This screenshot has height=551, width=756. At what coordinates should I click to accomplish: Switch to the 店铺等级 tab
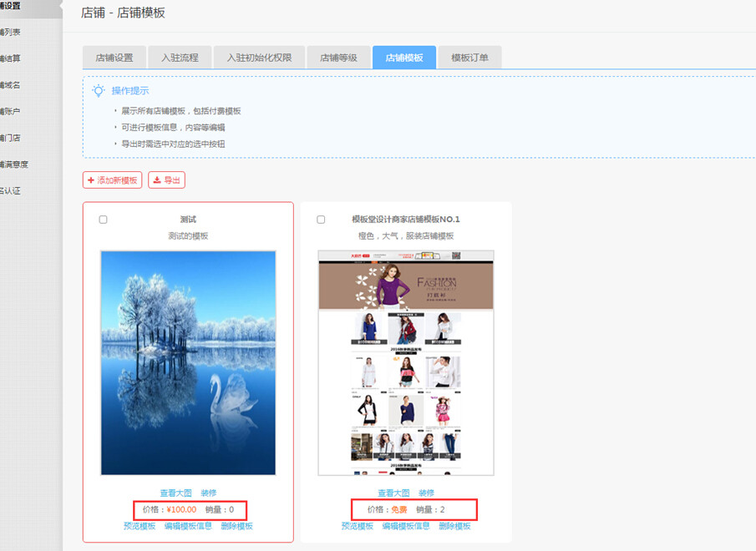click(x=338, y=58)
